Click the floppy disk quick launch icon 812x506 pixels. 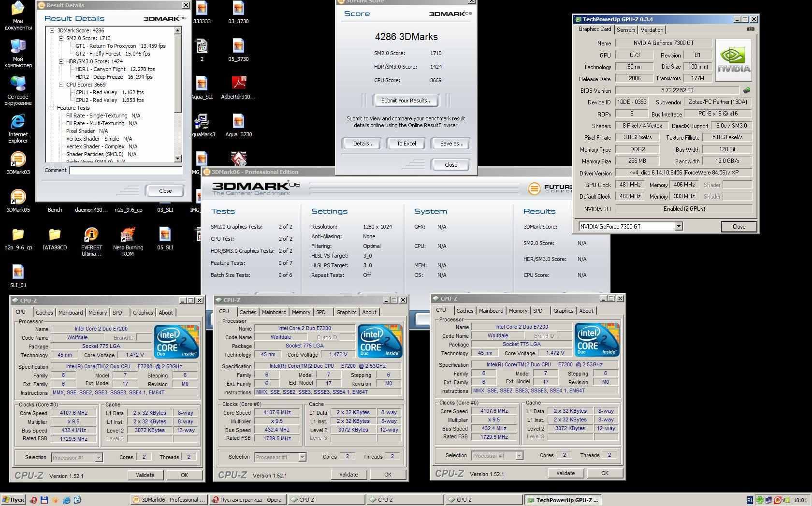pos(44,500)
